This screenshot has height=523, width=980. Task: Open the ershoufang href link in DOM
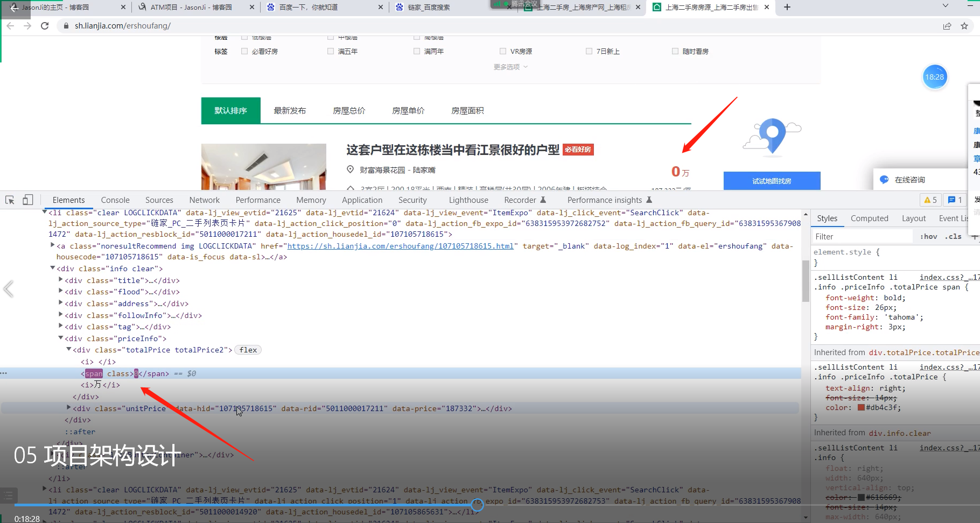(x=400, y=246)
